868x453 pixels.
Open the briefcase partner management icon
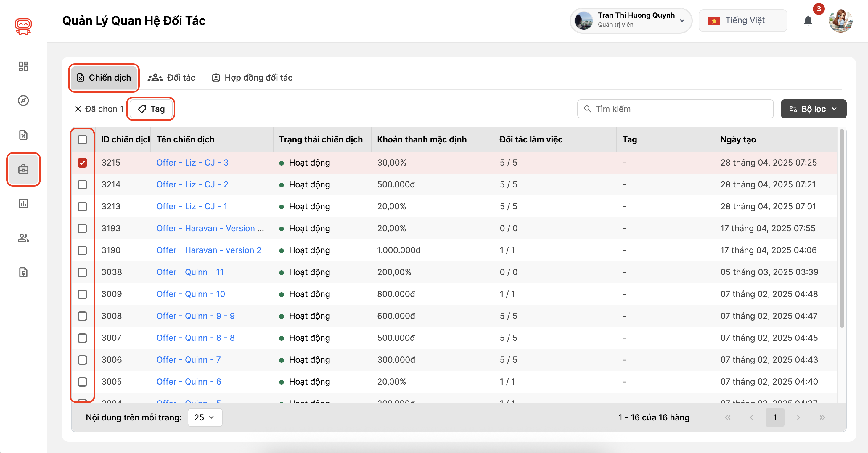[x=23, y=169]
